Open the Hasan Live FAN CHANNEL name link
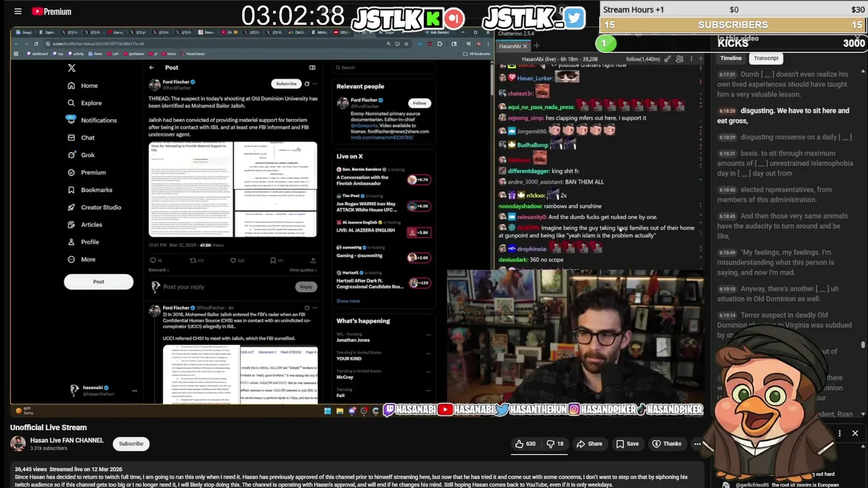Screen dimensions: 868x488 point(66,441)
